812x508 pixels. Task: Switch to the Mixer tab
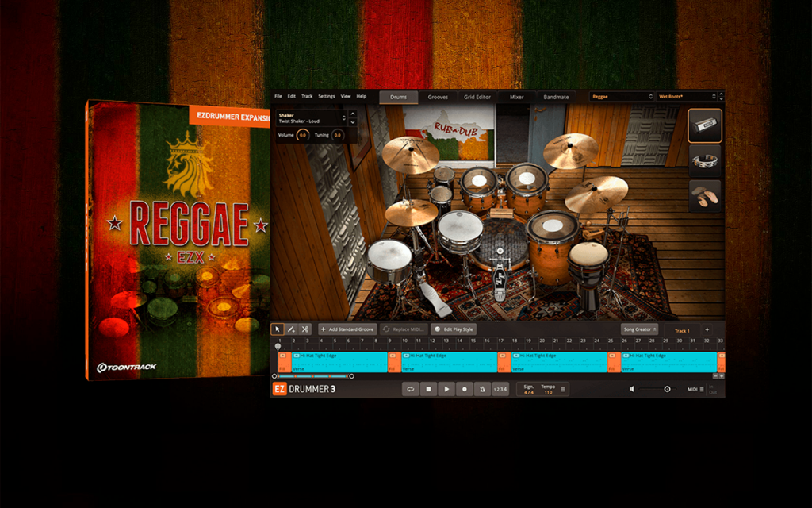(516, 97)
